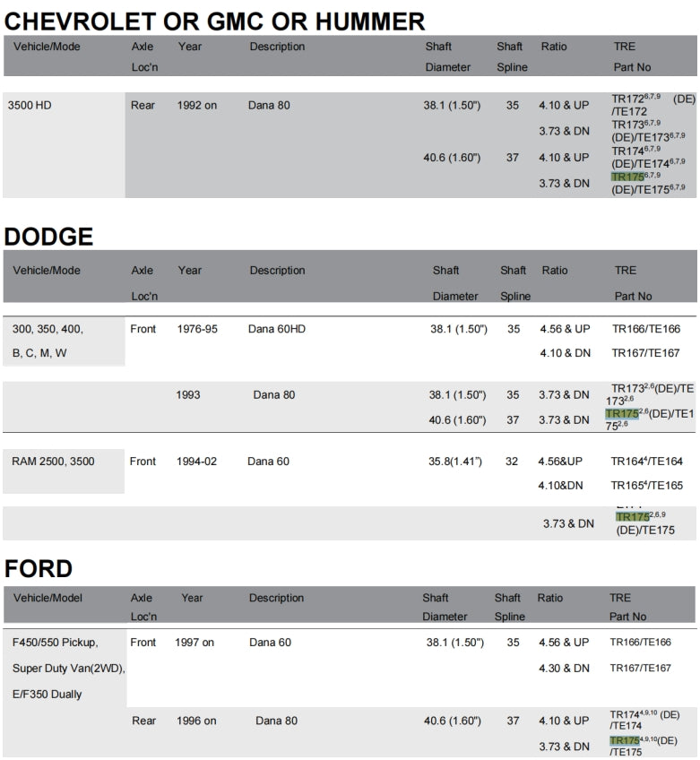The height and width of the screenshot is (760, 700).
Task: Select the F450/550 Pickup text
Action: [x=56, y=643]
